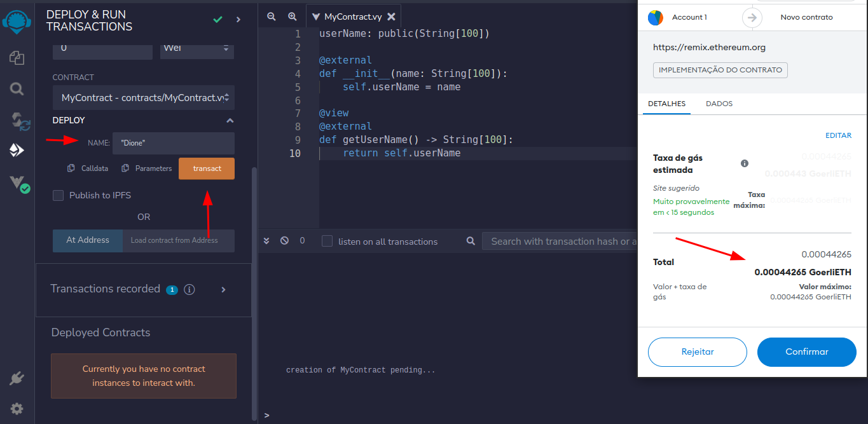Collapse the DEPLOY section chevron

click(230, 121)
